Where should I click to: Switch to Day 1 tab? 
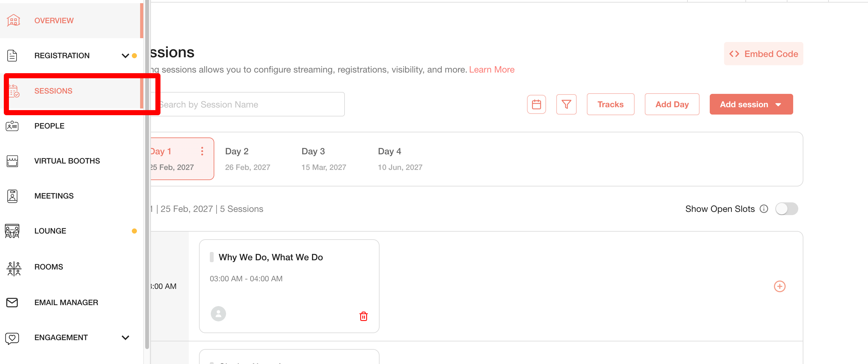pyautogui.click(x=182, y=158)
